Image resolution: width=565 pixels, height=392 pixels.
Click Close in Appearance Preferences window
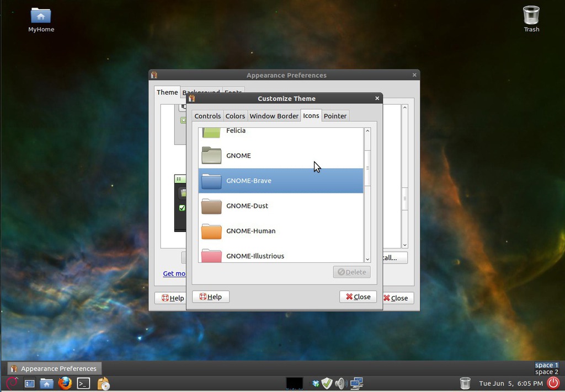pyautogui.click(x=398, y=298)
